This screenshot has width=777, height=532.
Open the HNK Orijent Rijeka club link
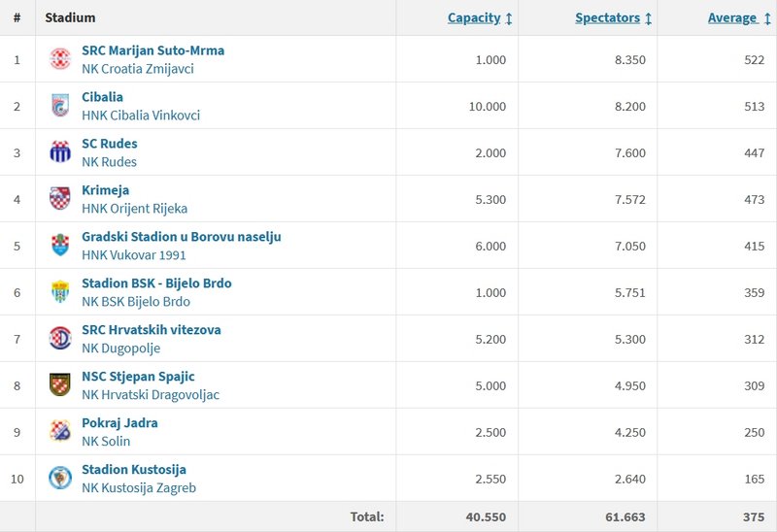(135, 209)
